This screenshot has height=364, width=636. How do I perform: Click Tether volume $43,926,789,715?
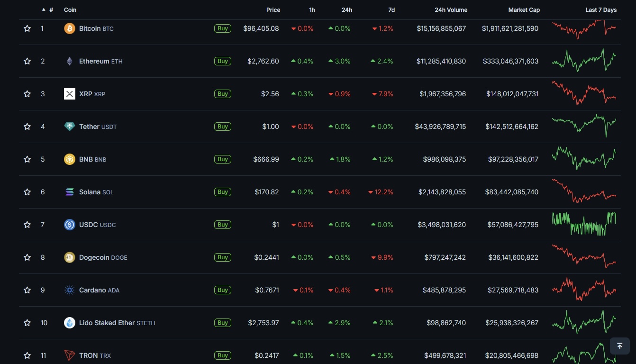tap(440, 127)
